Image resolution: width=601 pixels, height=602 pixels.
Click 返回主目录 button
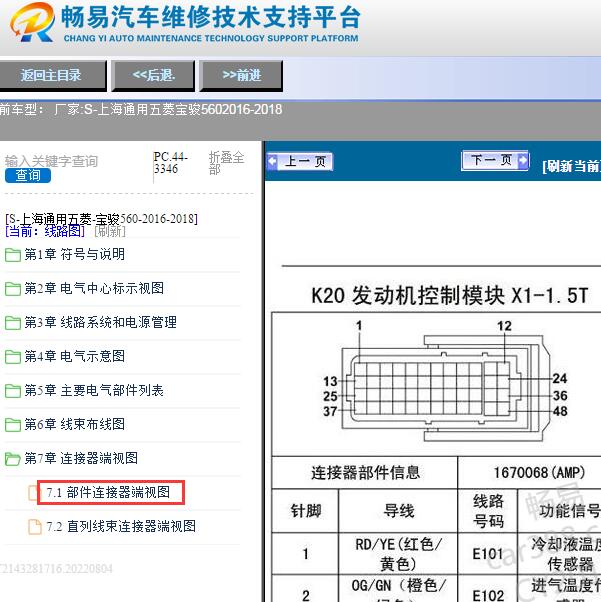click(x=52, y=75)
